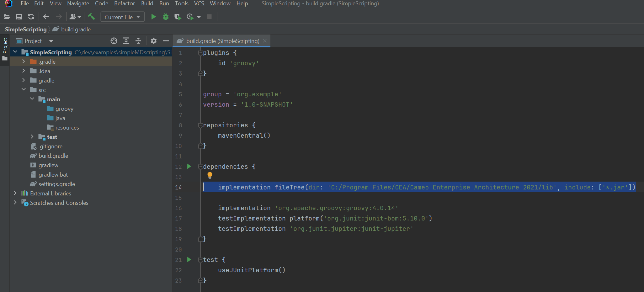The width and height of the screenshot is (644, 292).
Task: Hide the Project tool window with the minus icon
Action: pyautogui.click(x=166, y=41)
